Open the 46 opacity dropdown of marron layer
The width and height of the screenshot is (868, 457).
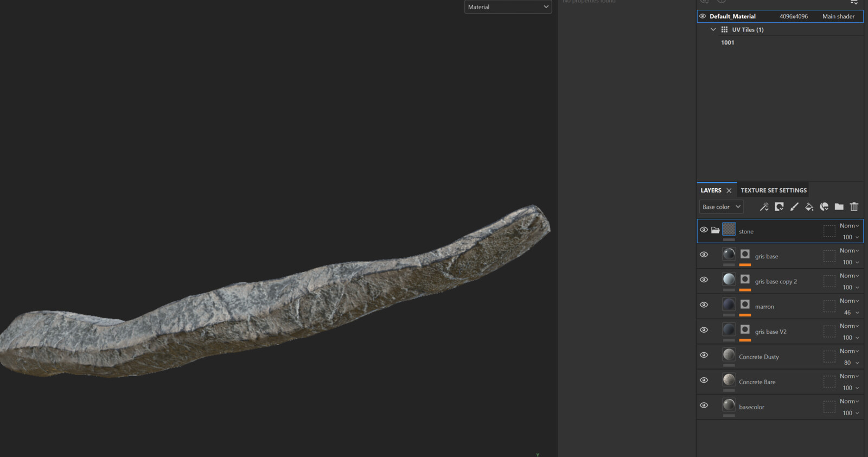pos(851,313)
